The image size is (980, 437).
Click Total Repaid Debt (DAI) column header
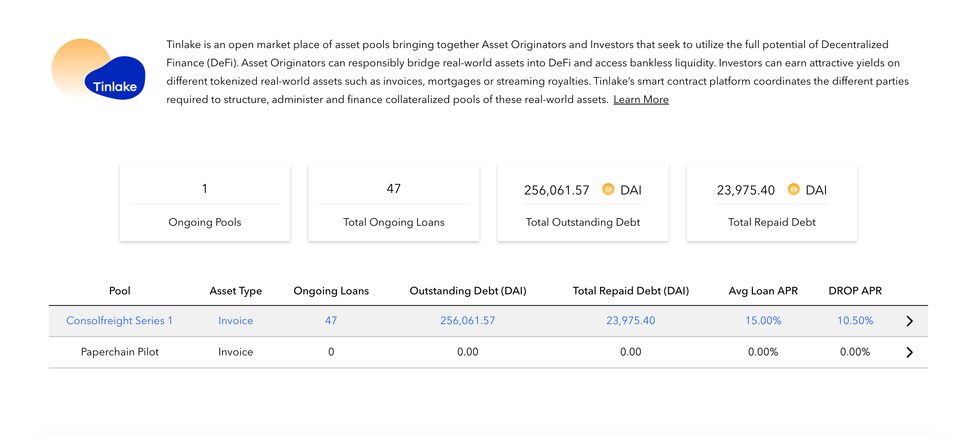(x=631, y=291)
